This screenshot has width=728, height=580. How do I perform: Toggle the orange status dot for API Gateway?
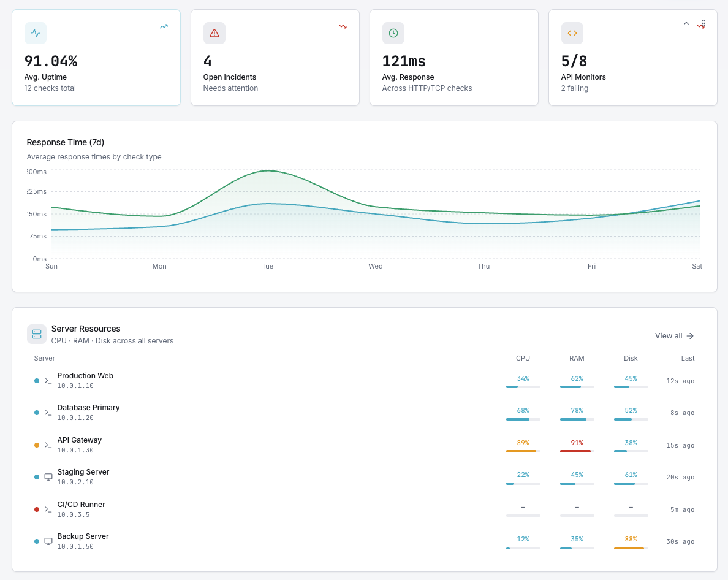point(36,445)
